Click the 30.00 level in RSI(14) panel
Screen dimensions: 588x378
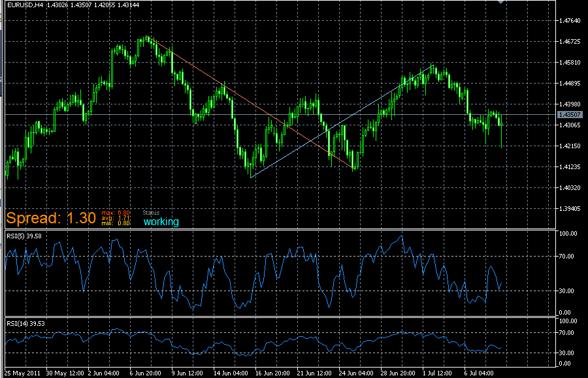click(566, 353)
